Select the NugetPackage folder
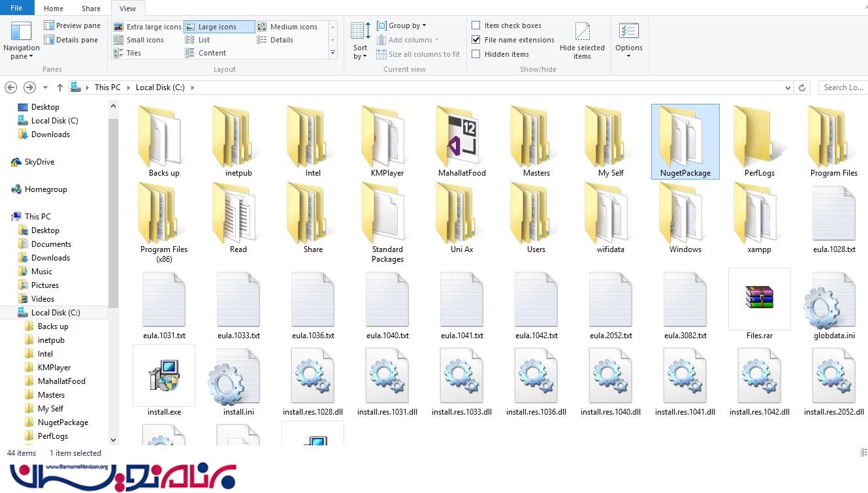868x493 pixels. point(685,141)
